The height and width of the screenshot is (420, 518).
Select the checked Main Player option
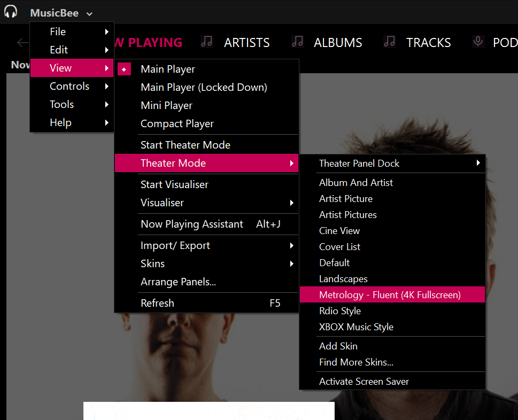click(x=206, y=69)
